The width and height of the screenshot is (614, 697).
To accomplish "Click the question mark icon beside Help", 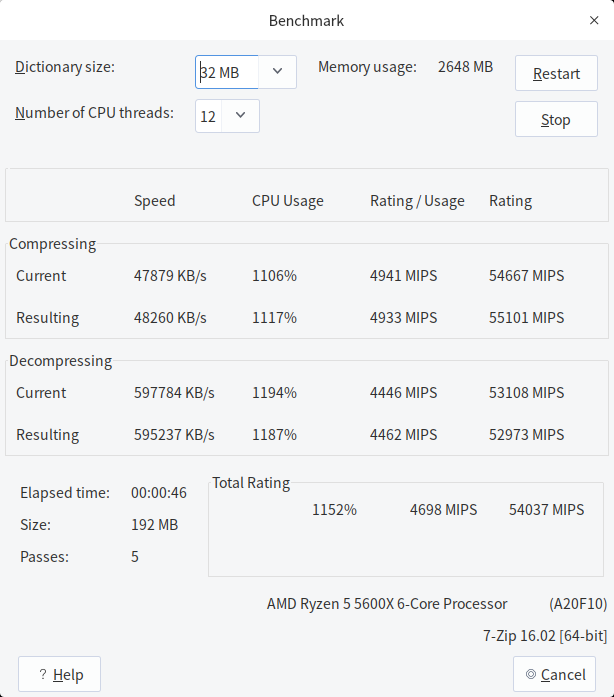I will (x=43, y=675).
